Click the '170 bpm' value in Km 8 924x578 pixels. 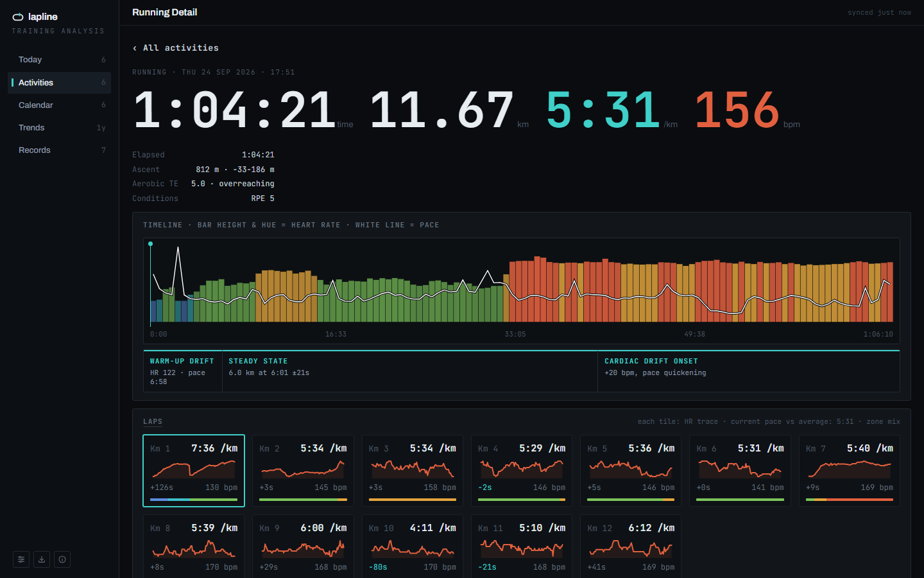tap(221, 567)
